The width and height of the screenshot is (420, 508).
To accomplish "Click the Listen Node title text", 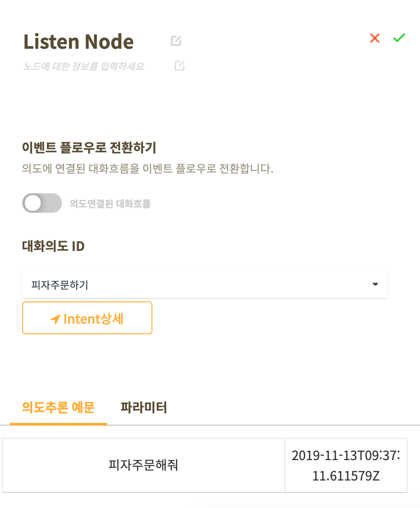I will (78, 42).
